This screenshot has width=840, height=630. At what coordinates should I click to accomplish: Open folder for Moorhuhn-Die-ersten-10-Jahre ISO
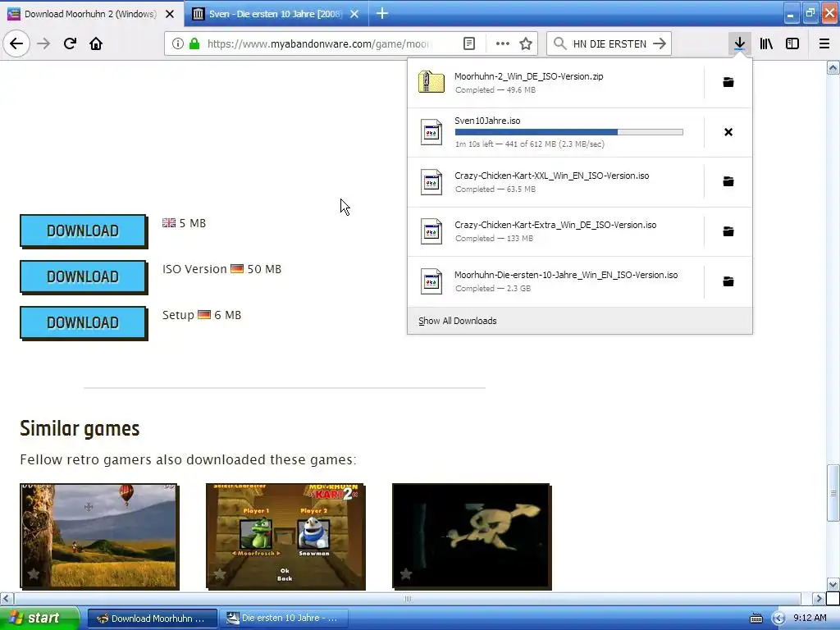point(728,281)
